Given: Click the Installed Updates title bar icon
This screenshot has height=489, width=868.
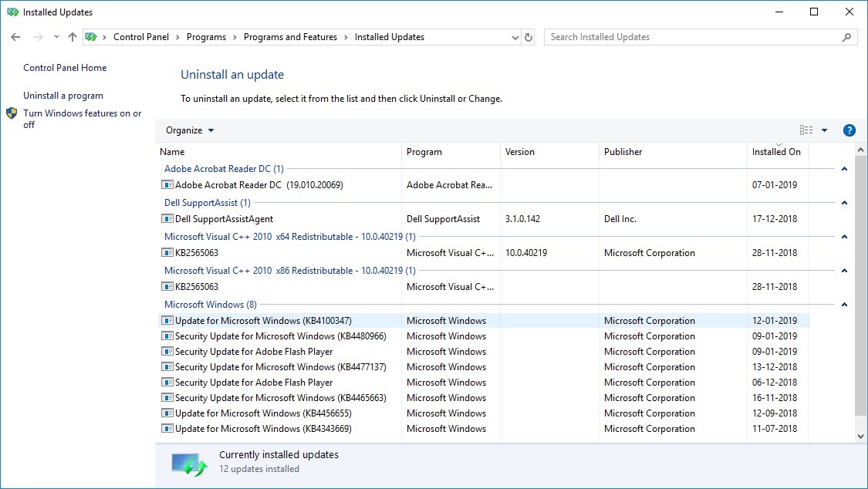Looking at the screenshot, I should pyautogui.click(x=12, y=12).
